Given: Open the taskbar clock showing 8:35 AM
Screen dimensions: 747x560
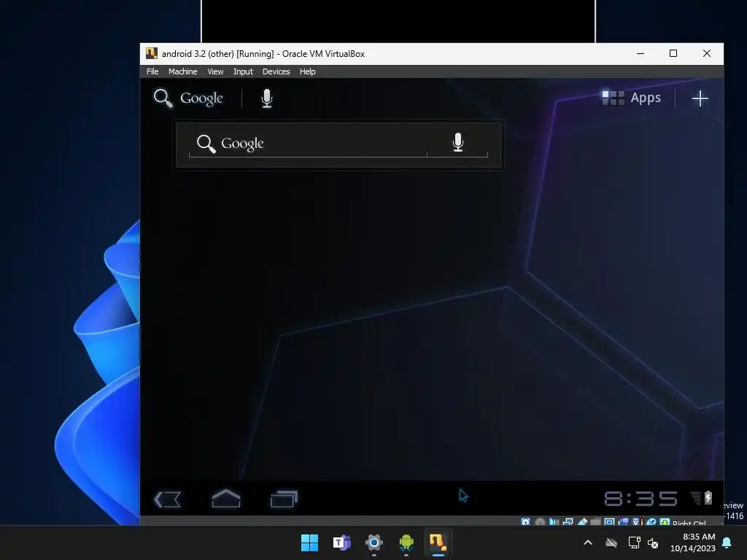Looking at the screenshot, I should pos(693,542).
